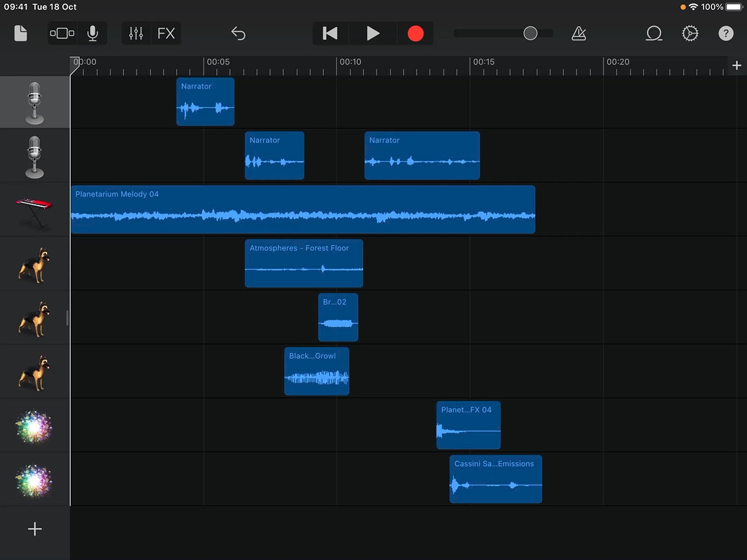This screenshot has height=560, width=747.
Task: Click the master volume slider knob
Action: (531, 33)
